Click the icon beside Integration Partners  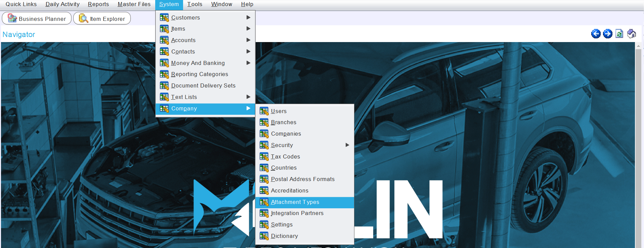264,213
